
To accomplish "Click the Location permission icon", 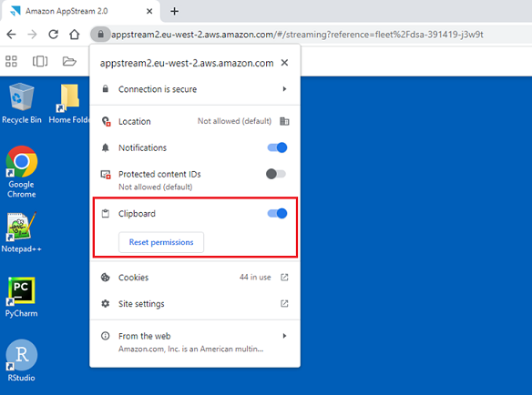I will click(x=106, y=121).
